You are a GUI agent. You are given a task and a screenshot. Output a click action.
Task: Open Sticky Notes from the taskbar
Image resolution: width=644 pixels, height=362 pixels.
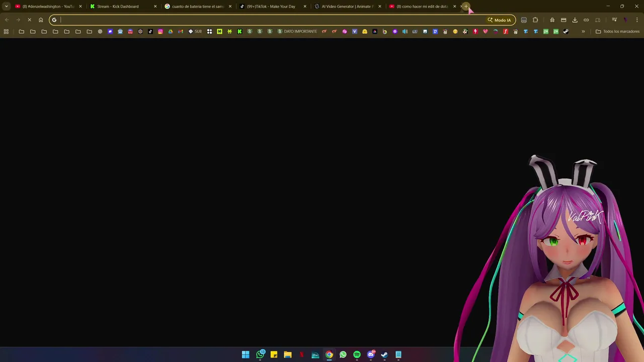pyautogui.click(x=274, y=355)
